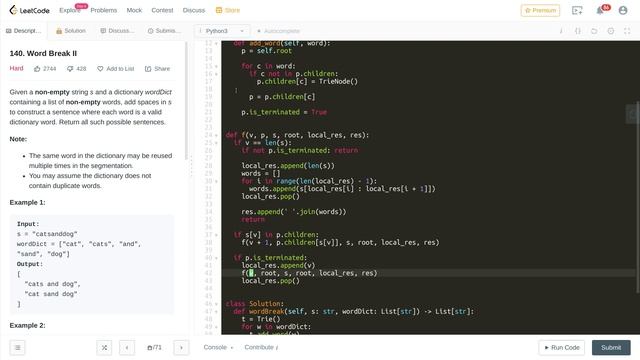640x360 pixels.
Task: Open the problem list hamburger icon
Action: 18,348
